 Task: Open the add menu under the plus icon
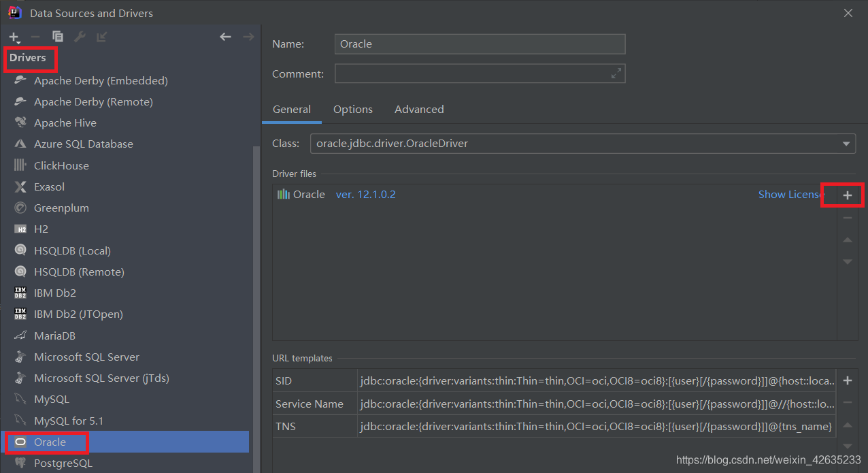(14, 37)
